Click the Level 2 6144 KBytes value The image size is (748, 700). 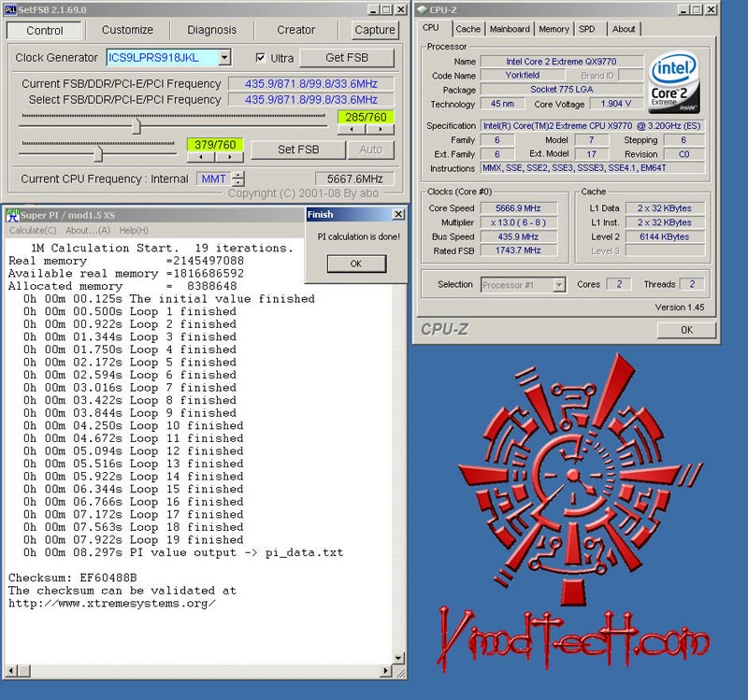(x=665, y=237)
